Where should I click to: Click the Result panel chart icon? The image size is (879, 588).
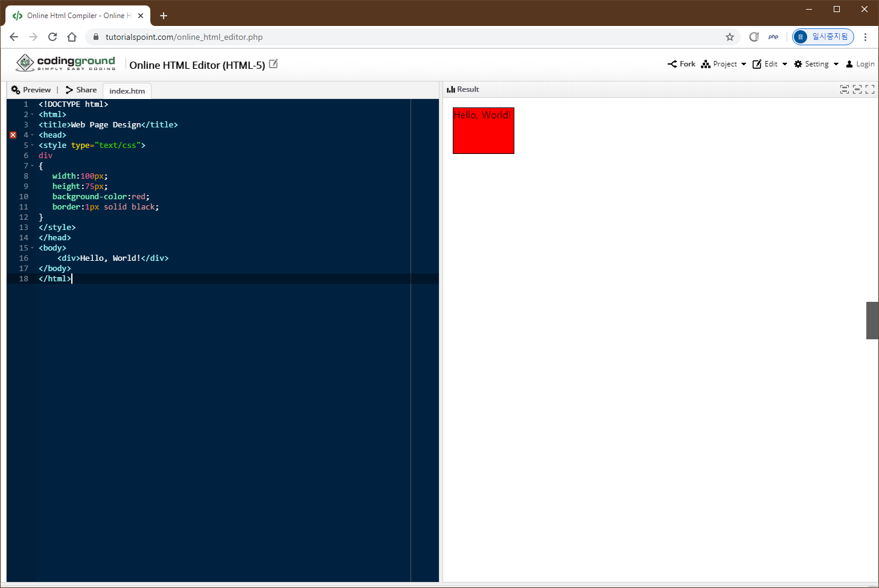coord(450,89)
